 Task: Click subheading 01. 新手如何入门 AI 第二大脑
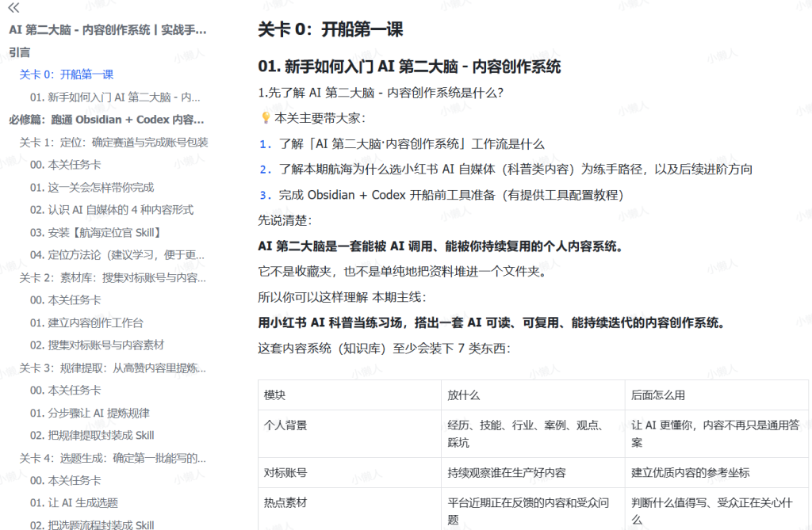[x=409, y=67]
